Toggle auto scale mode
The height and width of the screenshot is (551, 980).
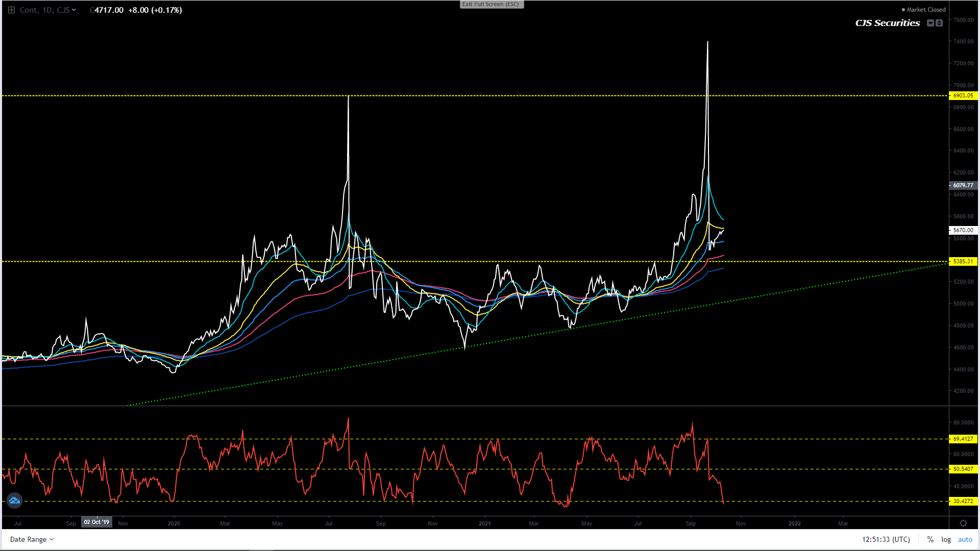click(965, 539)
